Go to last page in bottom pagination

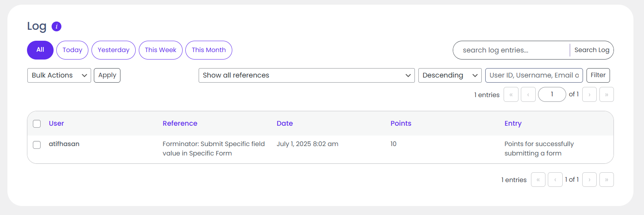606,180
